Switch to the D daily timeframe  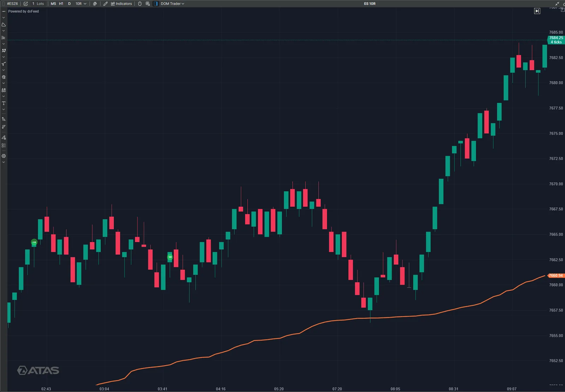69,4
